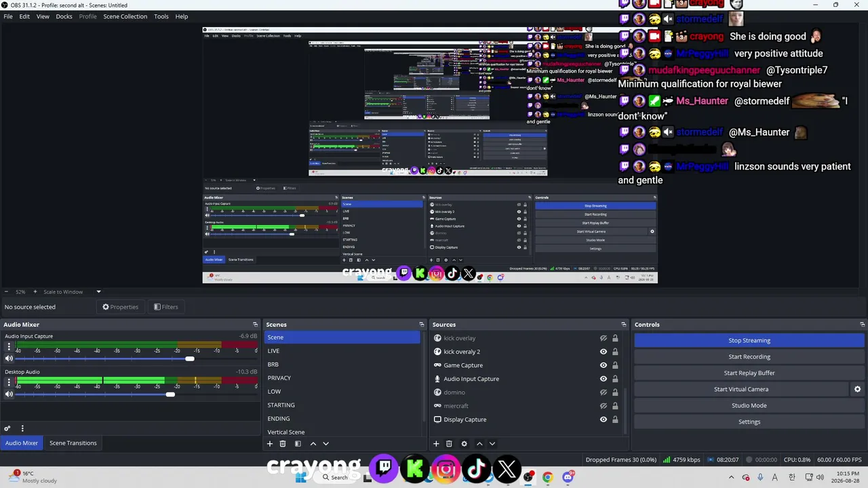
Task: Open the Docks menu
Action: coord(64,16)
